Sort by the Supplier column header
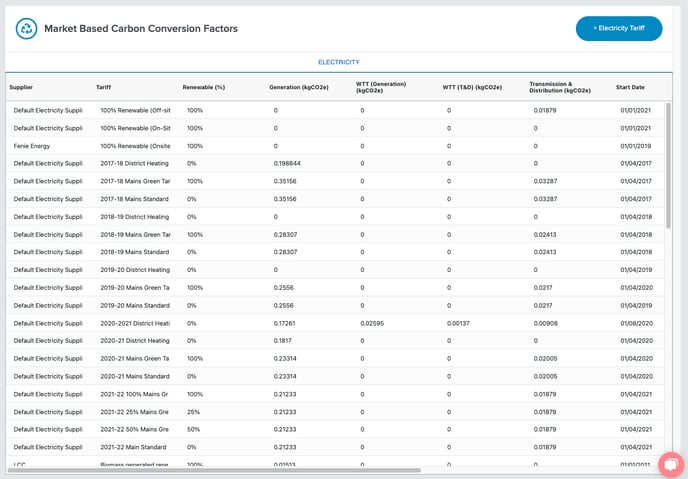Viewport: 688px width, 479px height. tap(21, 87)
